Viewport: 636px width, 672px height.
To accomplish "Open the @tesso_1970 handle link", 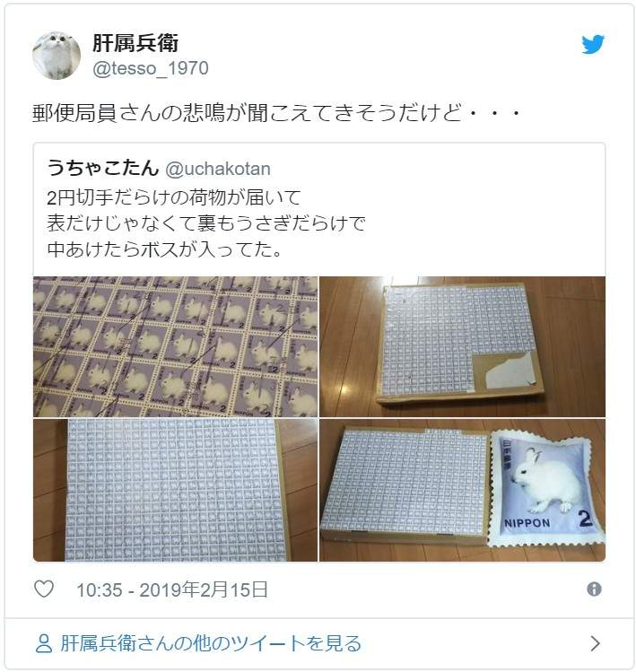I will tap(151, 68).
